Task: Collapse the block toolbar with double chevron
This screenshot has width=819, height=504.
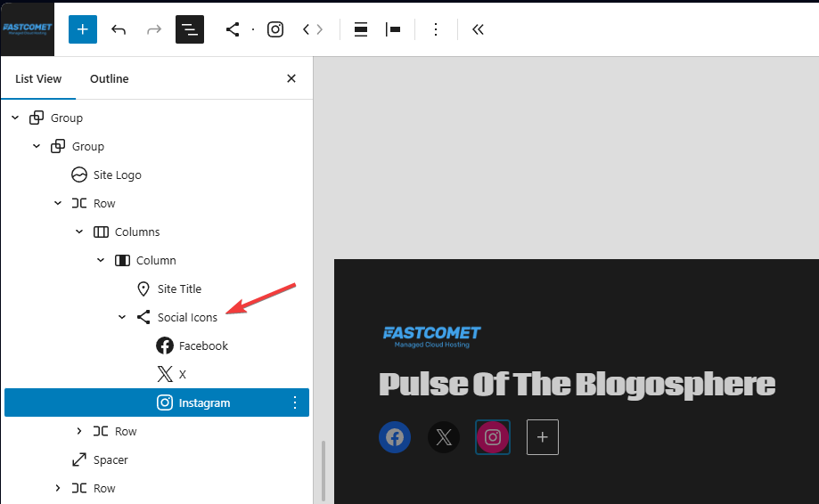Action: coord(478,29)
